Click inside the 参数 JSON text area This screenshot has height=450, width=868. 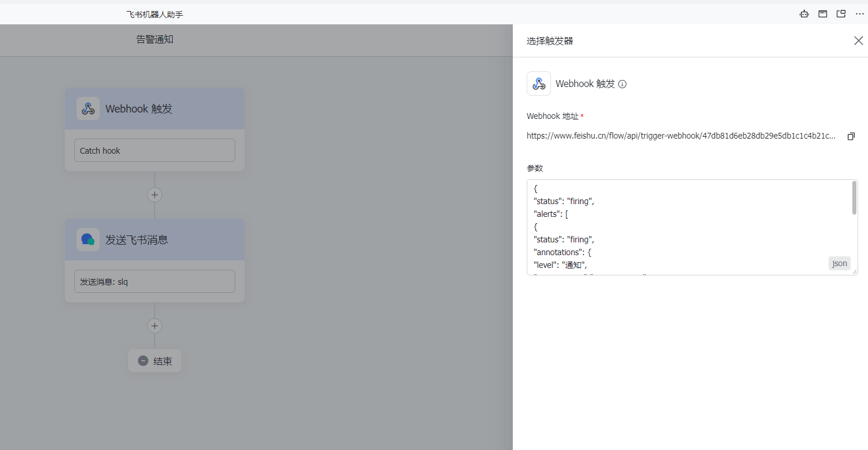point(692,227)
